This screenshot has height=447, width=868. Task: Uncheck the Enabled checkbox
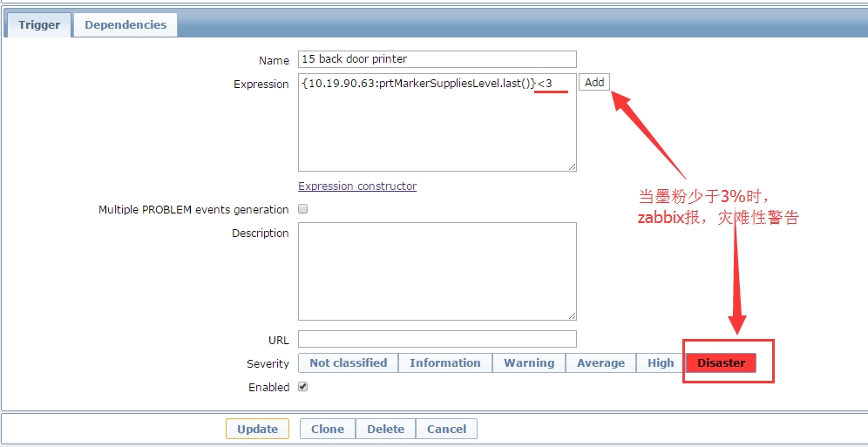coord(302,387)
